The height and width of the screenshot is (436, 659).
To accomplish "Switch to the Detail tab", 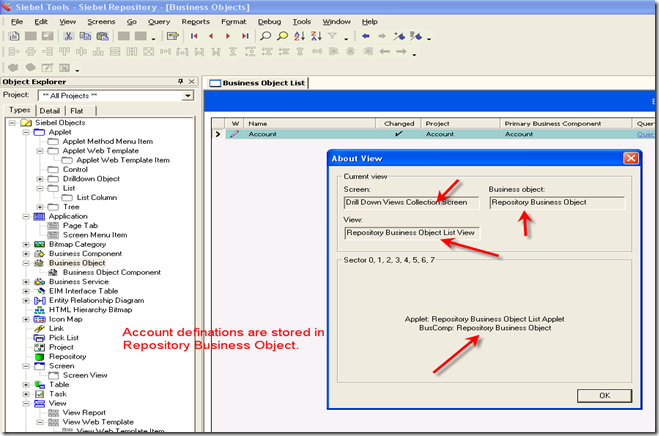I will [x=50, y=111].
